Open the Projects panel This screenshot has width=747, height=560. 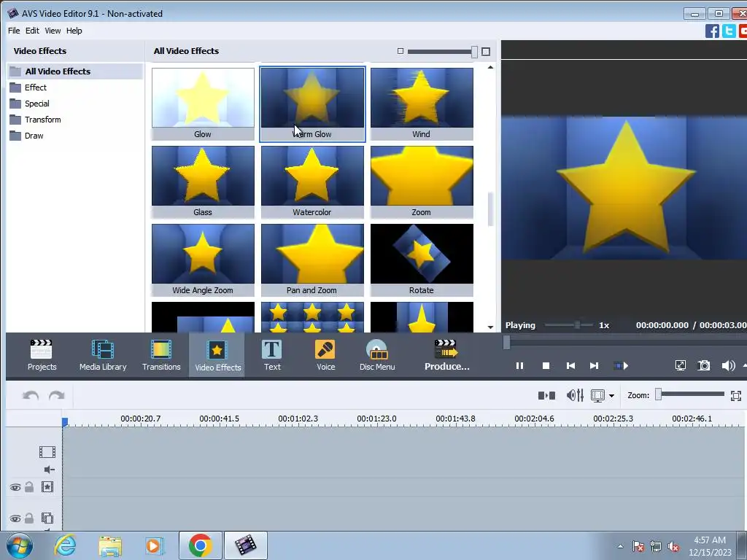coord(42,355)
